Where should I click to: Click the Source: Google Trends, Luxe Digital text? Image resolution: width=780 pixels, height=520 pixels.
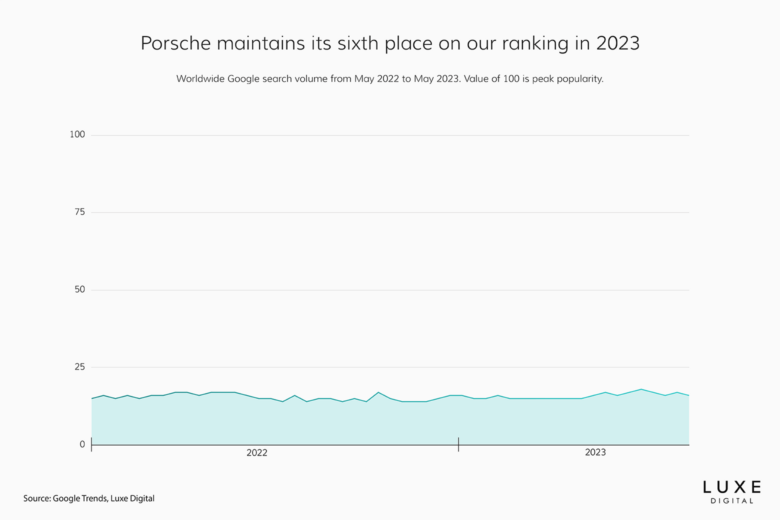pyautogui.click(x=89, y=498)
